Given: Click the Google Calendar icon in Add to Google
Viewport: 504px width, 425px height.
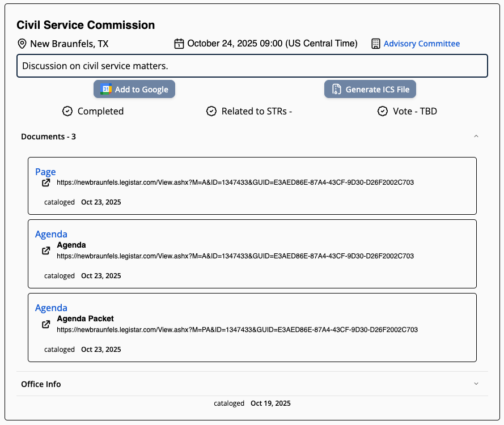Looking at the screenshot, I should 106,89.
